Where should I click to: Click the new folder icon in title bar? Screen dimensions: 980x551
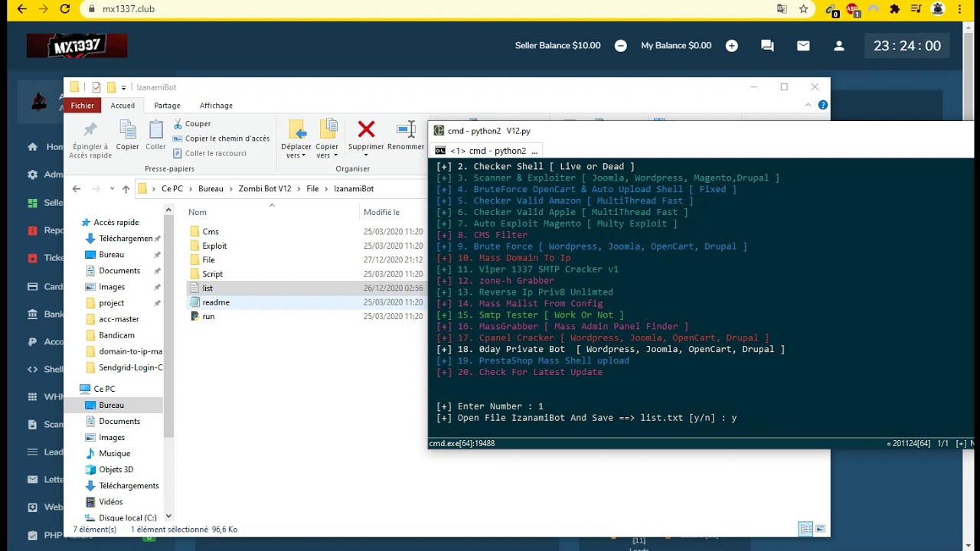point(111,87)
